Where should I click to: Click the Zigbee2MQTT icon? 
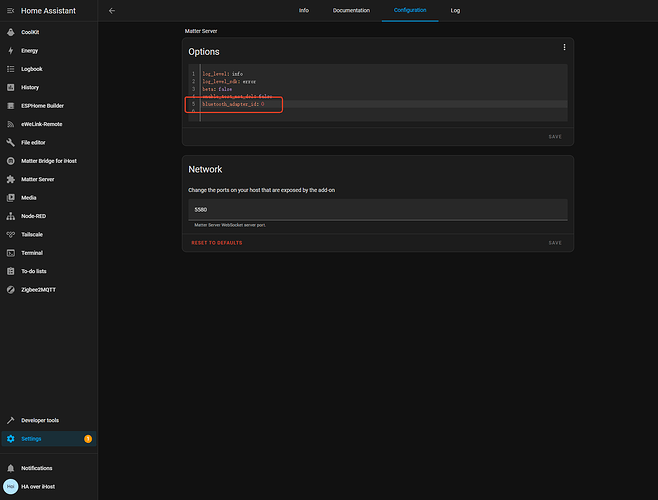[10, 290]
